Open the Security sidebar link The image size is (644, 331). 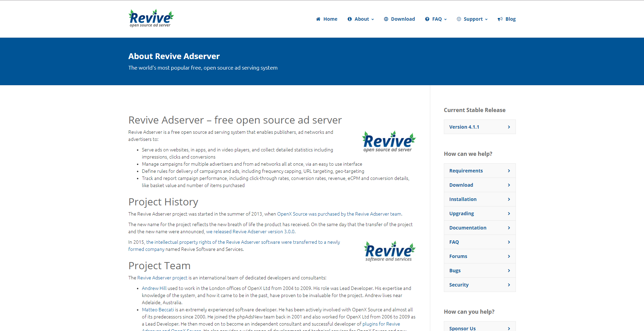click(x=480, y=285)
